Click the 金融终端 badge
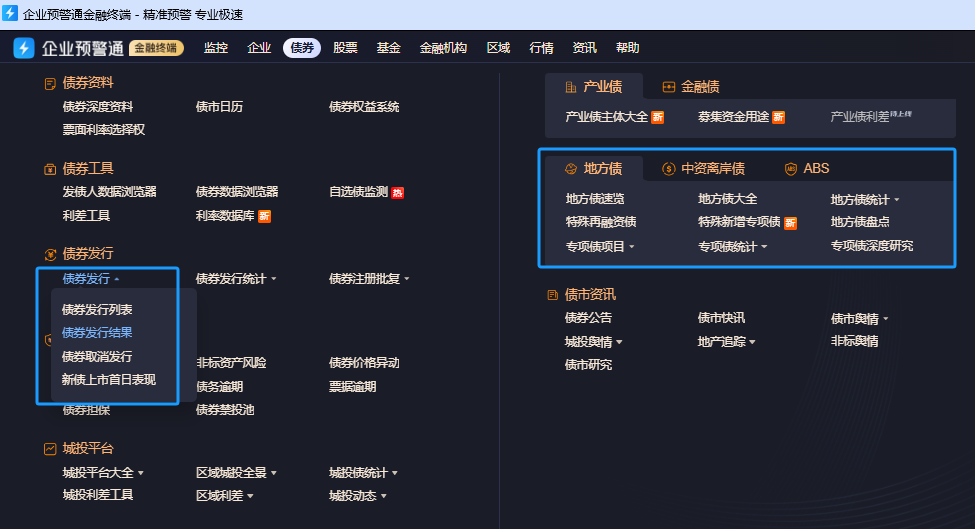The image size is (975, 529). click(x=156, y=48)
